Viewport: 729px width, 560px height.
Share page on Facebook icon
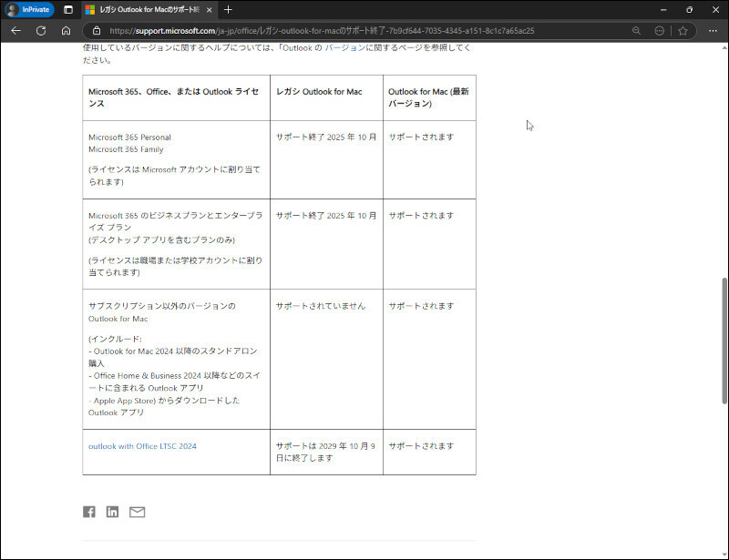point(88,512)
